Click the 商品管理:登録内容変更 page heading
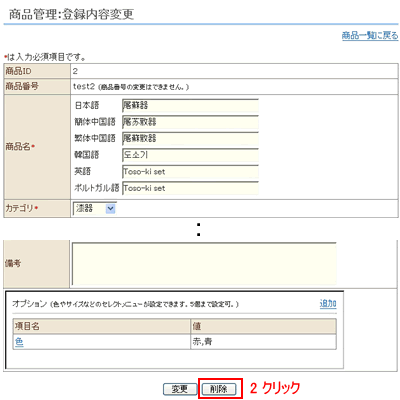 [x=71, y=14]
